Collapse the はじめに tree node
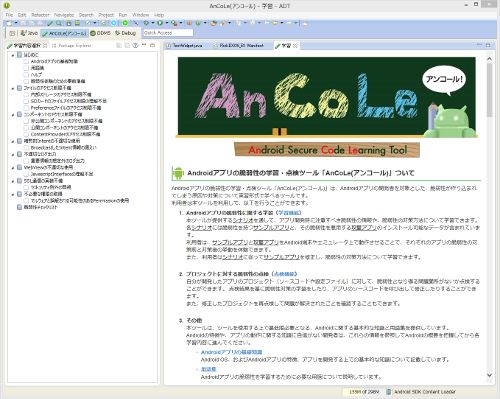 [13, 55]
